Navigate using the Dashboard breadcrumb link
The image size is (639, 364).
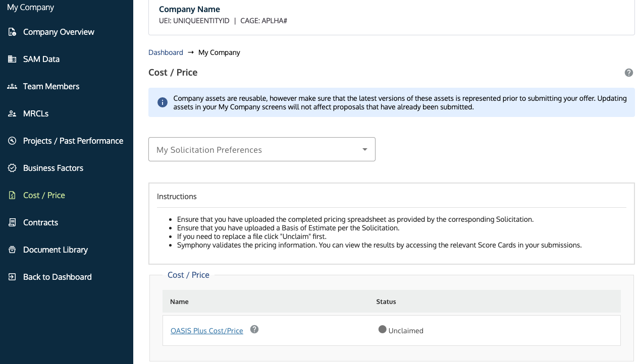pos(166,52)
